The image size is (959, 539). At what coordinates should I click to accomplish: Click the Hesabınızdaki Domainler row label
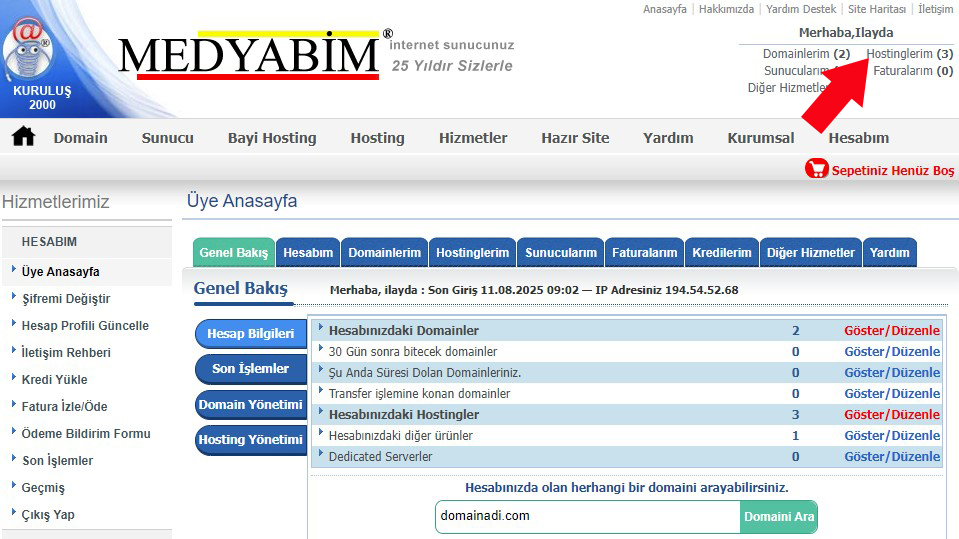[x=404, y=330]
